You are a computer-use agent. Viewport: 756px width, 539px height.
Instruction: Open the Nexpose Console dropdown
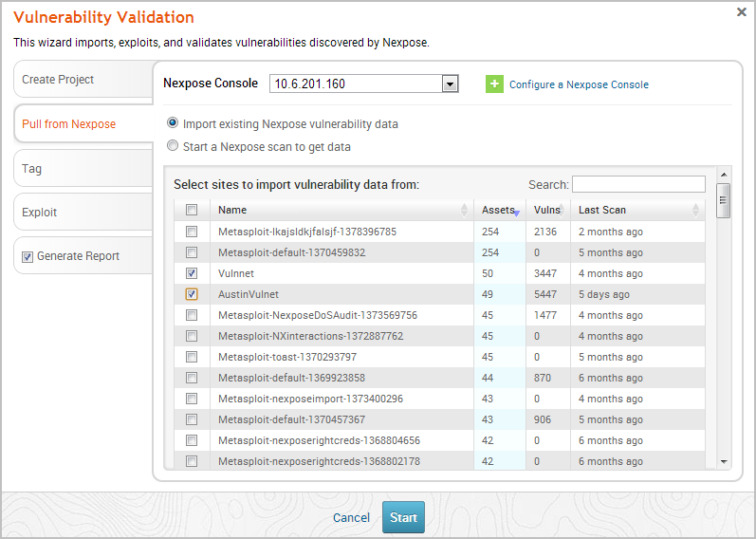click(450, 84)
